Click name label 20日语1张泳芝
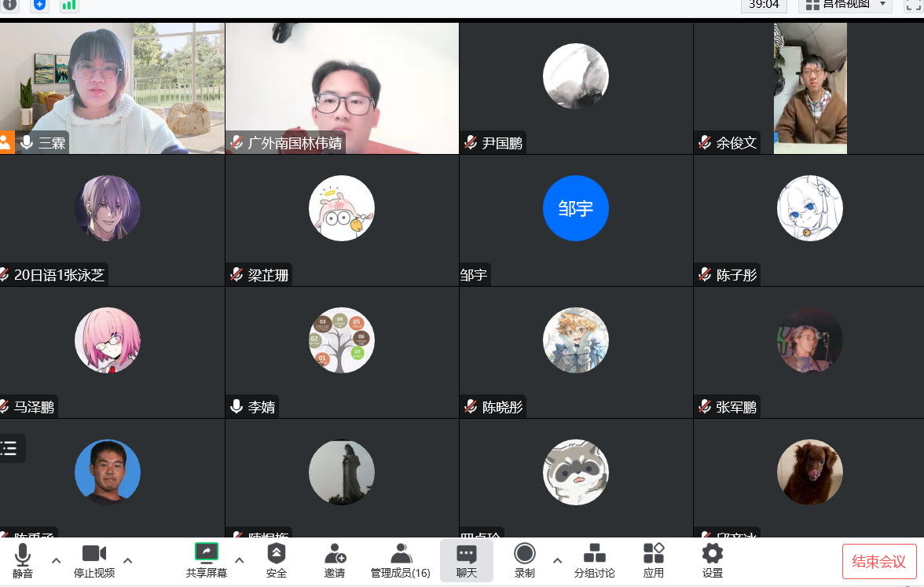This screenshot has height=587, width=924. point(59,275)
